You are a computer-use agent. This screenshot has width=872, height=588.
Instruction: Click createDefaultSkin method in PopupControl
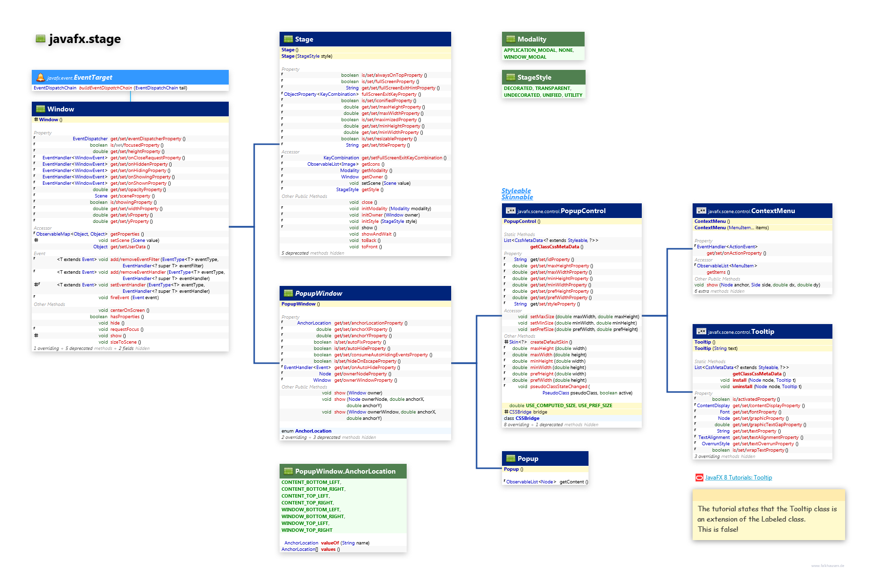click(549, 342)
